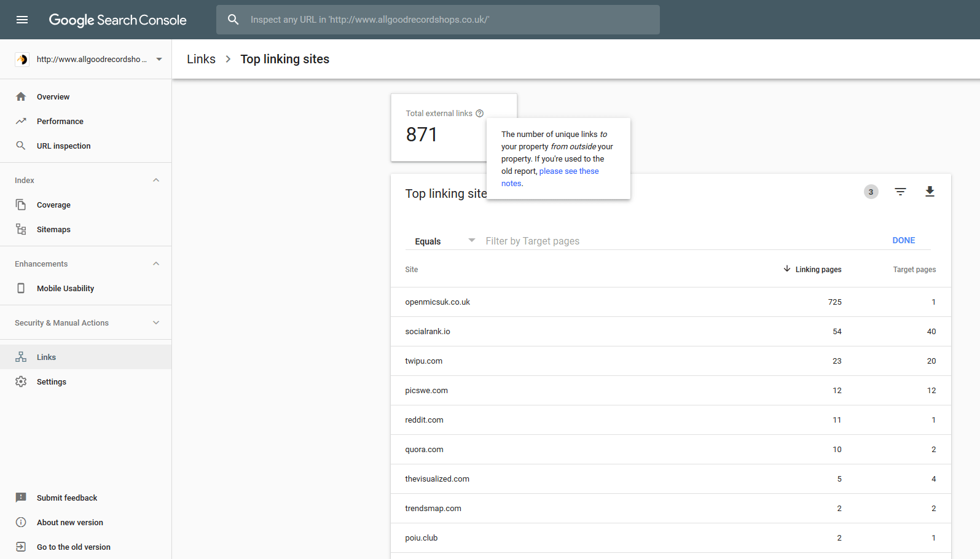Click the Total external links help icon
Screen dimensions: 980x559
[x=480, y=113]
